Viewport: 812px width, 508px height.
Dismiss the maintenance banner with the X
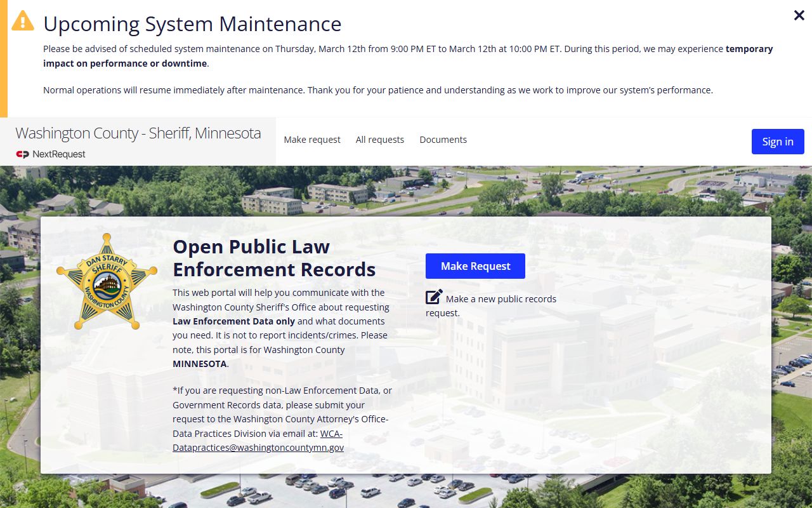coord(799,15)
